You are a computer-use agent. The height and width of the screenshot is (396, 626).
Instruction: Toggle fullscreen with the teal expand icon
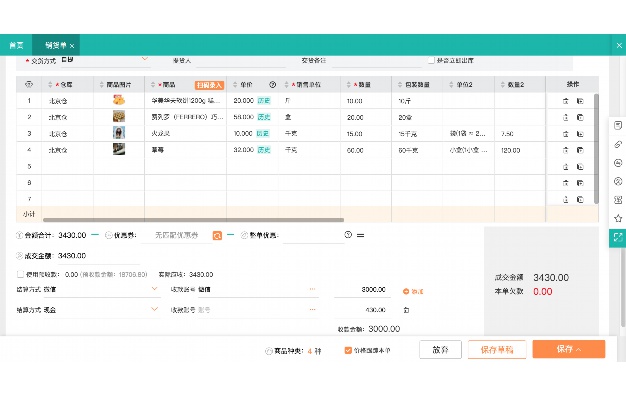click(x=618, y=238)
